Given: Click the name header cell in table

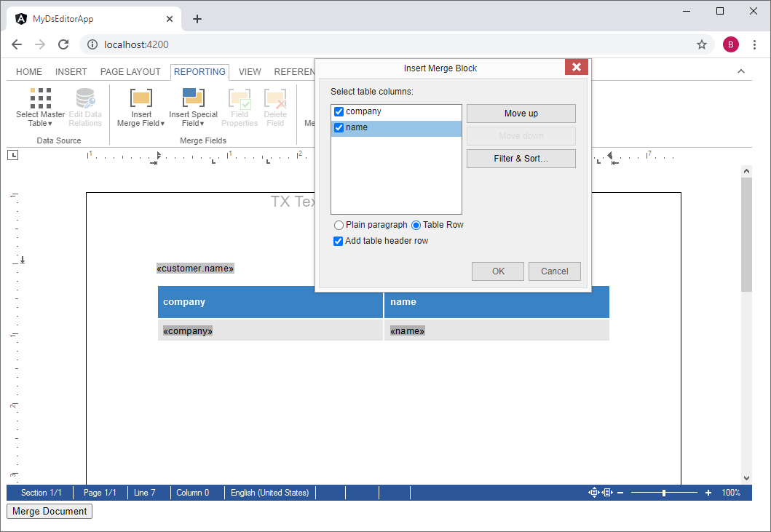Looking at the screenshot, I should [497, 302].
